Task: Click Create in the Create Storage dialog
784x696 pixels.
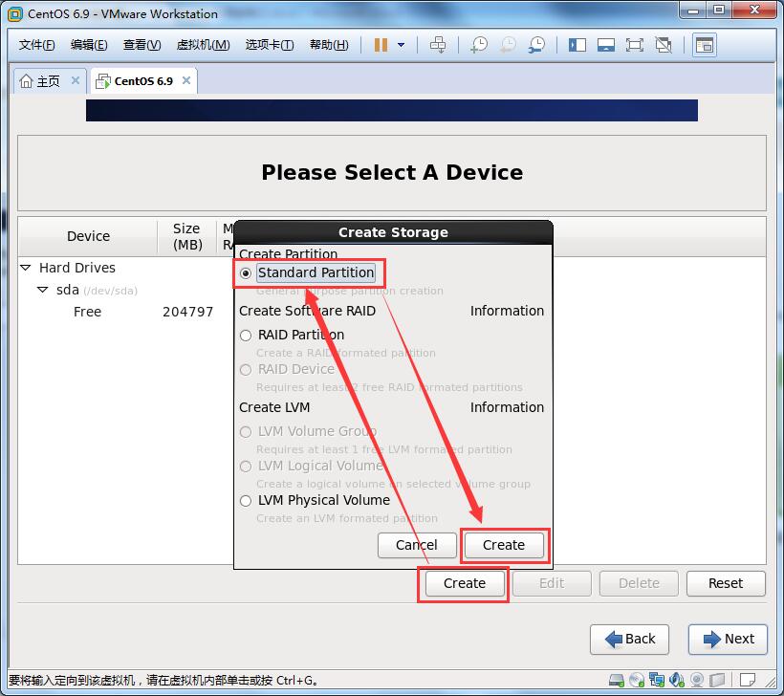Action: (504, 545)
